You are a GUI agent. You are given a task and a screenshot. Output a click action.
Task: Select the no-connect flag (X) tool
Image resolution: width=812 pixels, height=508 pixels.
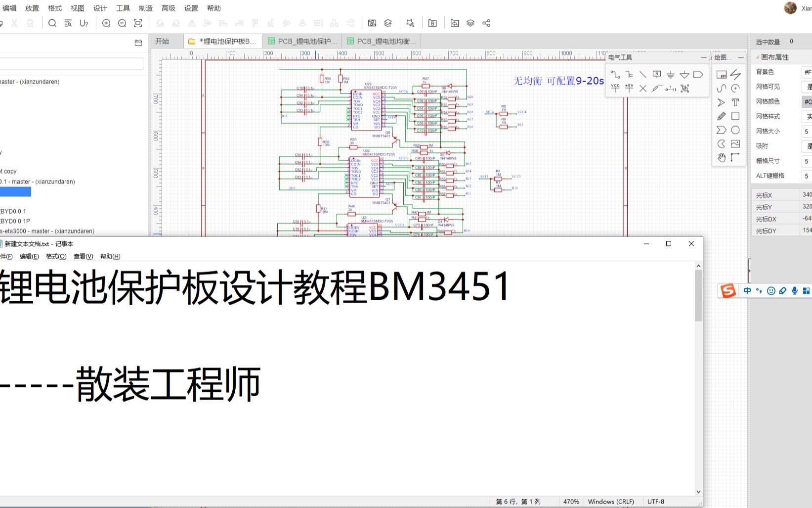click(x=643, y=88)
